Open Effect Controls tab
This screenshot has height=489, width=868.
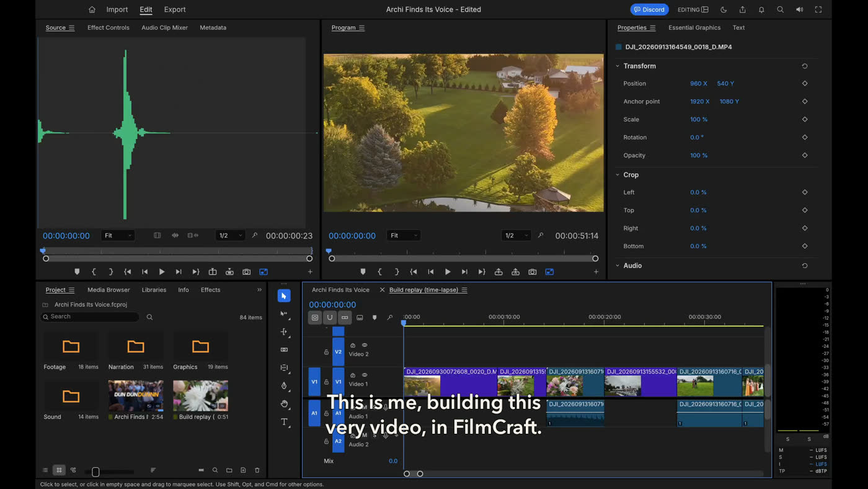(108, 28)
